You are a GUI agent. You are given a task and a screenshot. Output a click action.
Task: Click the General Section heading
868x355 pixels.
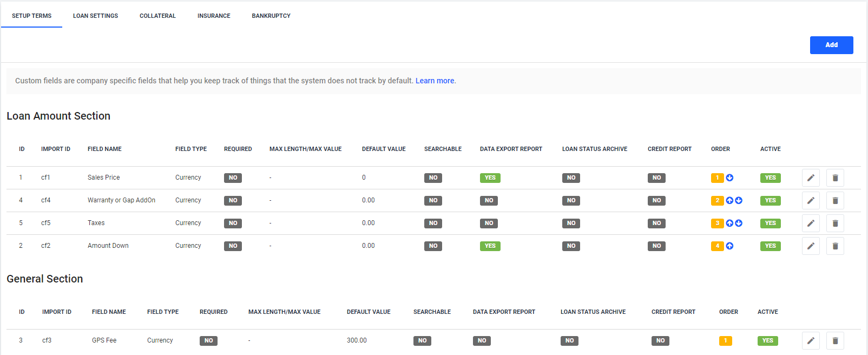point(45,279)
